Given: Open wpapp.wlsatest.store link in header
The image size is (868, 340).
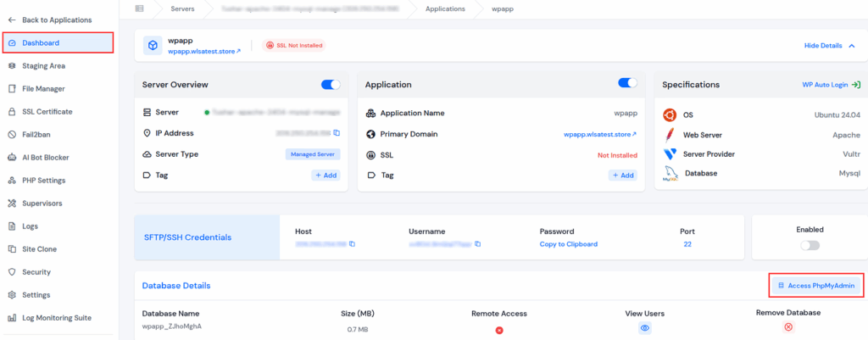Looking at the screenshot, I should coord(204,51).
